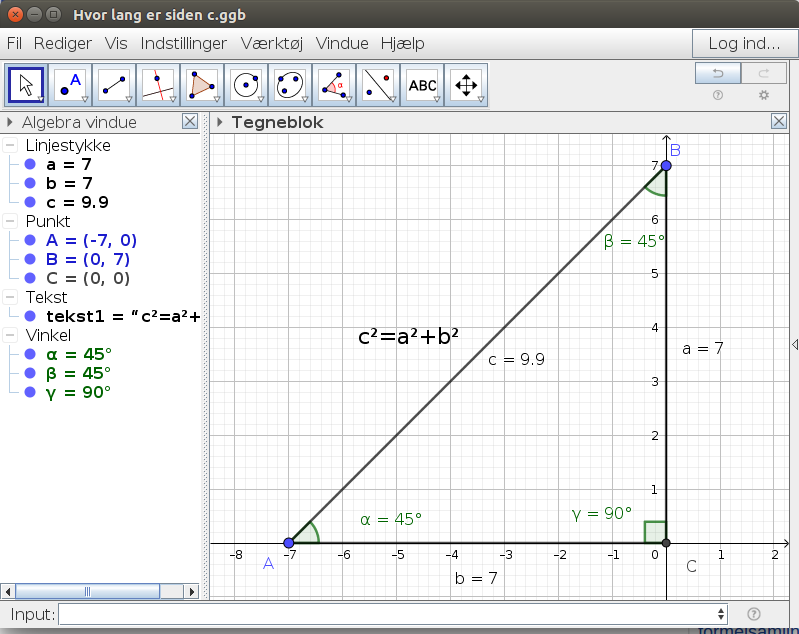Select the Reflect about line tool

pos(378,85)
